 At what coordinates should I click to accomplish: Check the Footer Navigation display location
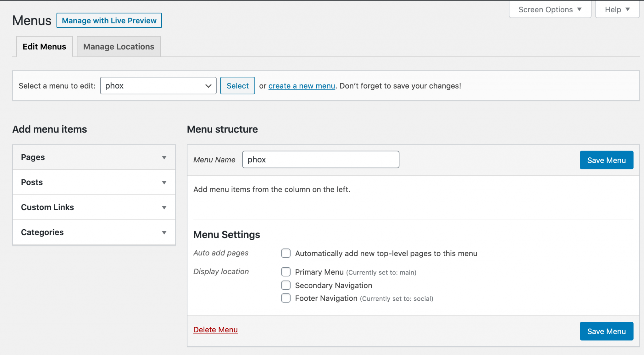[x=286, y=298]
